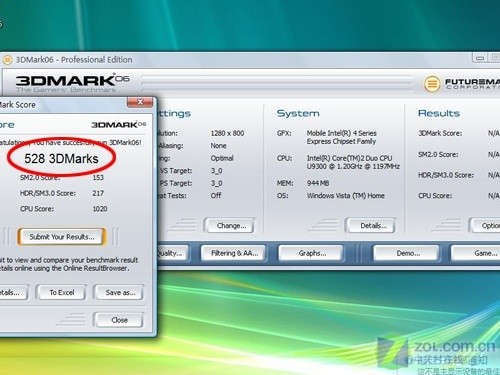Click the System panel heading
Image resolution: width=500 pixels, height=375 pixels.
298,113
